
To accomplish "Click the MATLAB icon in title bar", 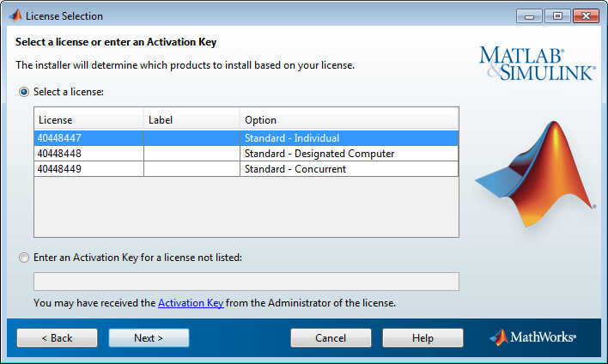I will coord(15,16).
